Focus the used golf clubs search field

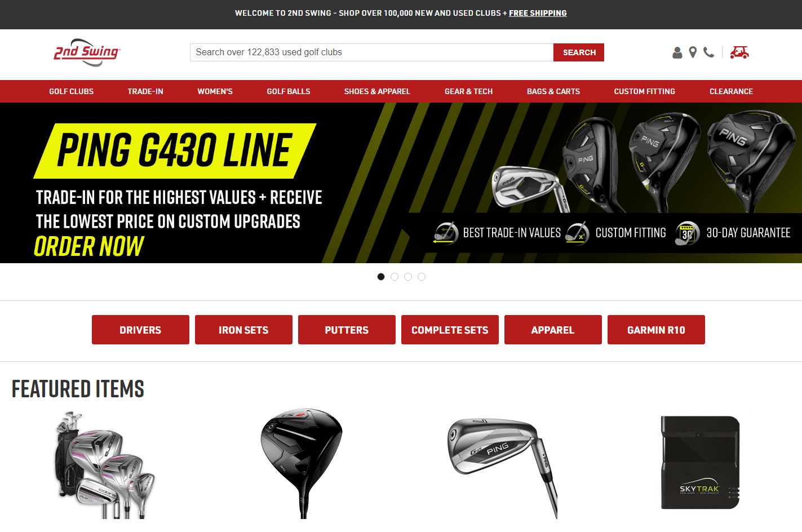point(371,52)
